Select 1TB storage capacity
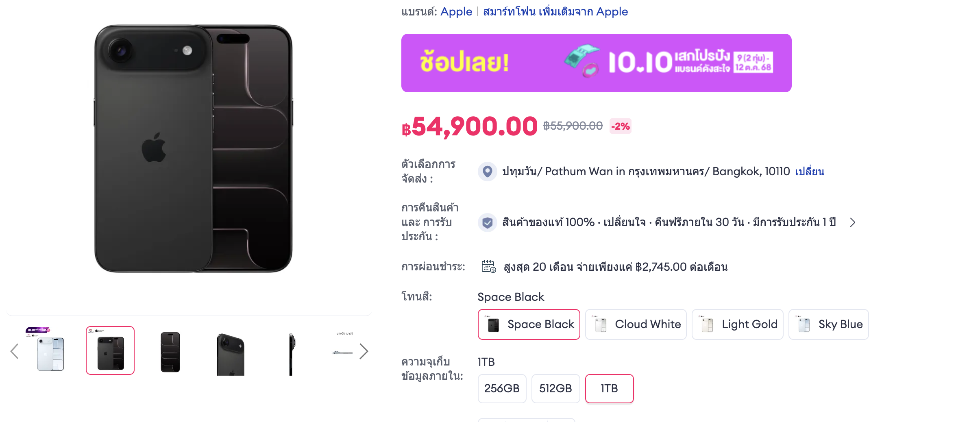This screenshot has width=980, height=422. (x=609, y=389)
